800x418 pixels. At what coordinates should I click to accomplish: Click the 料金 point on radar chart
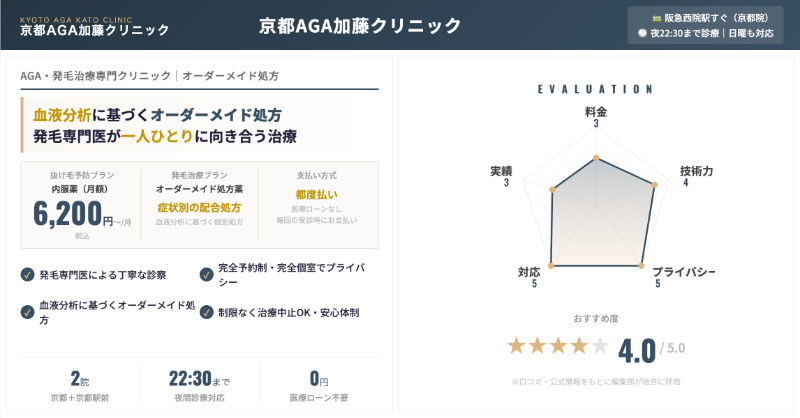596,158
